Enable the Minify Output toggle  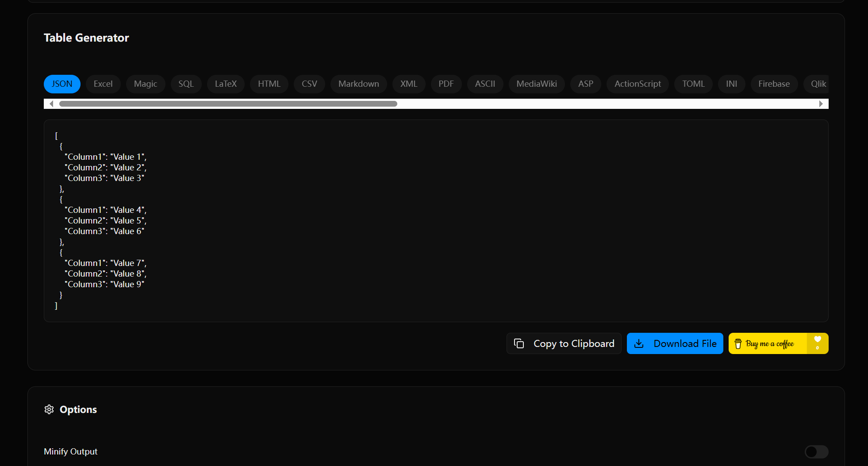click(x=816, y=451)
